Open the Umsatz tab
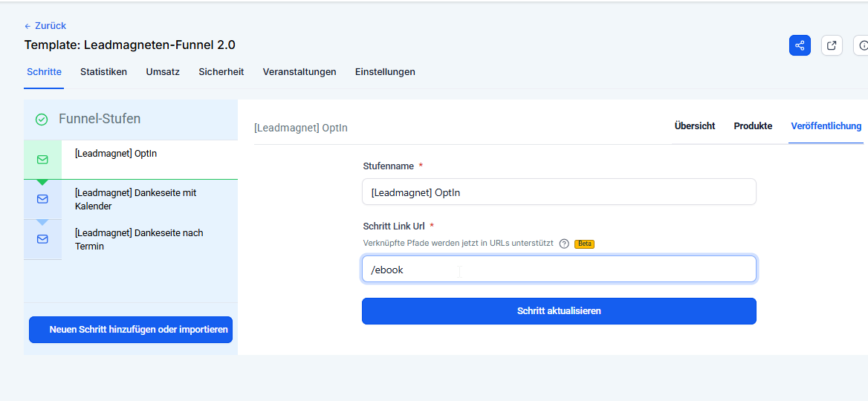Screen dimensions: 868x401 pos(163,72)
